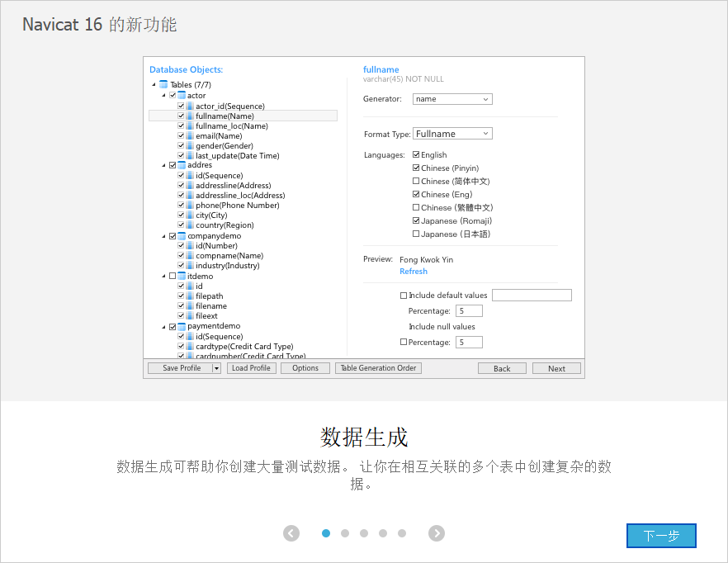Check the itdemo table checkbox

(x=173, y=276)
